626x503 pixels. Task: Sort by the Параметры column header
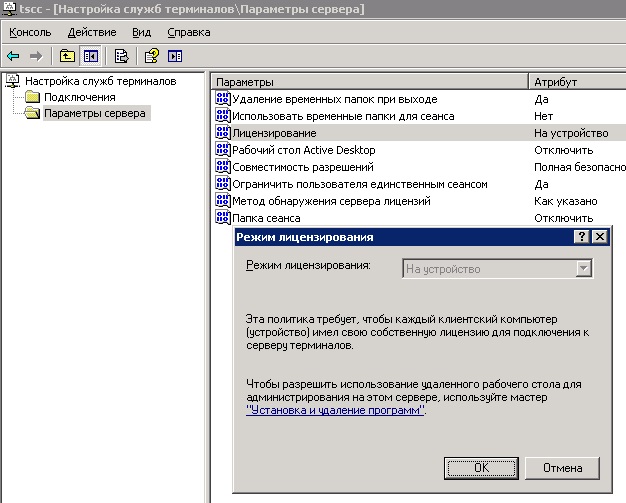click(x=369, y=82)
